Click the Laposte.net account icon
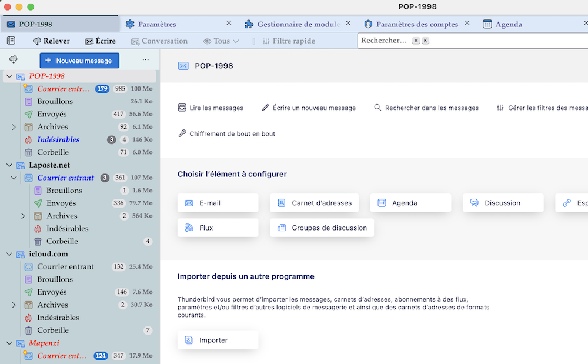 pyautogui.click(x=21, y=165)
